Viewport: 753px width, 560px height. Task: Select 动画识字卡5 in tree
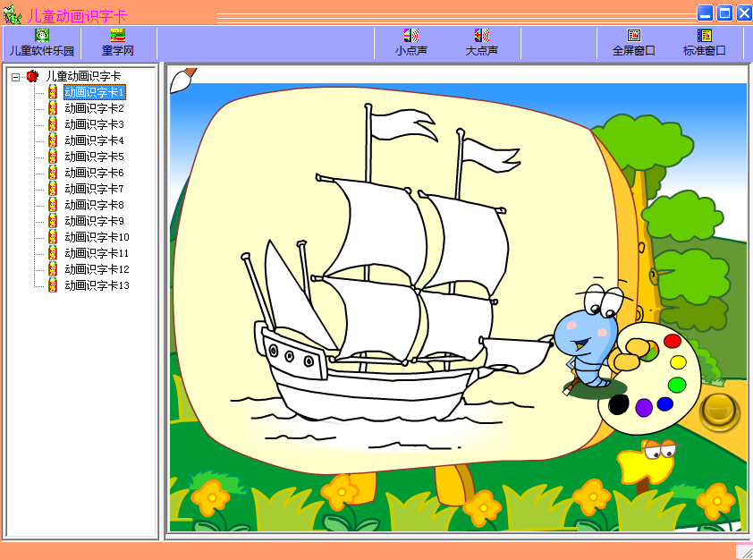(x=95, y=157)
